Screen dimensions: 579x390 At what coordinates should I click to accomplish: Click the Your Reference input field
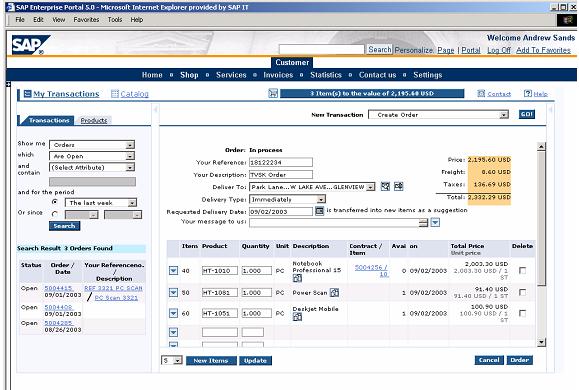(281, 162)
